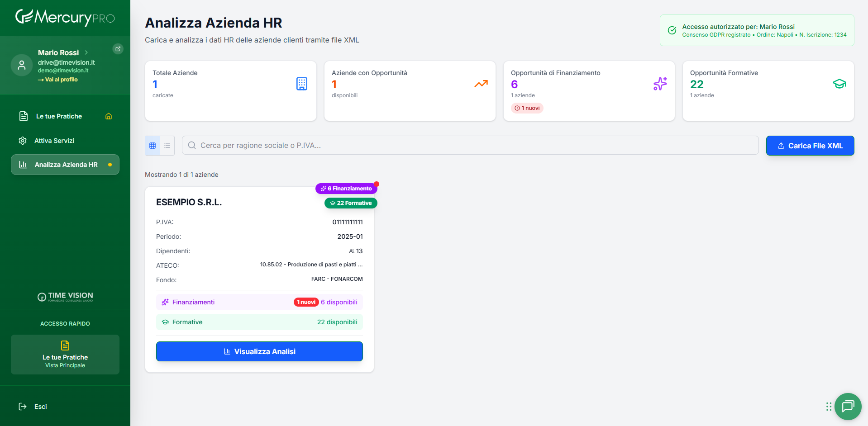Open Le tue Pratiche sidebar menu item
The height and width of the screenshot is (426, 868).
pyautogui.click(x=59, y=116)
